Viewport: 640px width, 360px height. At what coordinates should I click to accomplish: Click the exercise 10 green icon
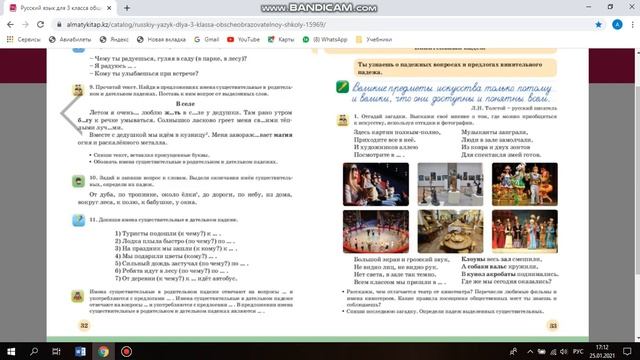(x=78, y=181)
